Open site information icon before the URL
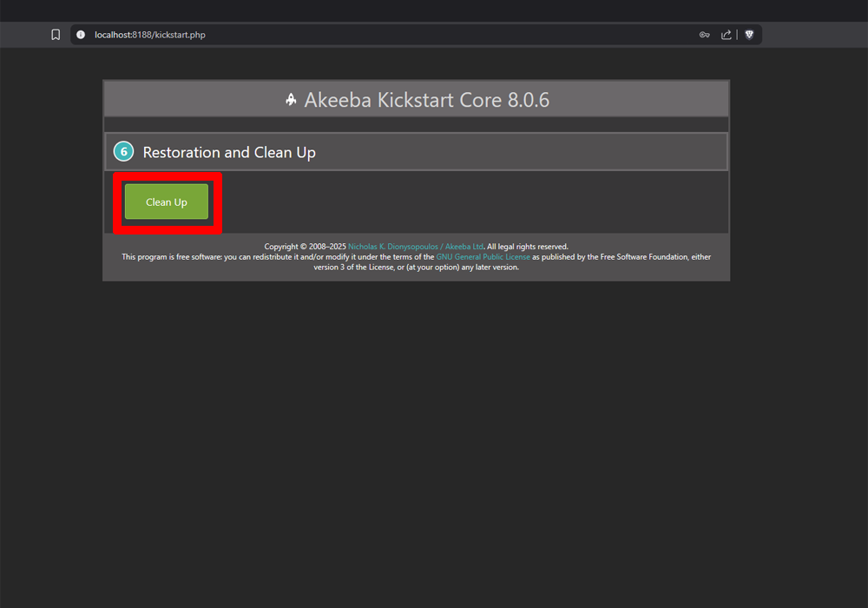The image size is (868, 608). coord(81,35)
